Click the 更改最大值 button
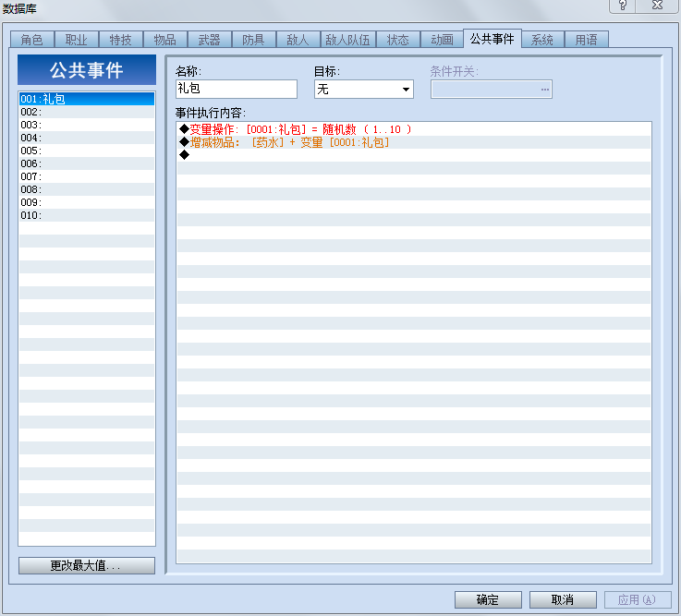 pyautogui.click(x=87, y=565)
